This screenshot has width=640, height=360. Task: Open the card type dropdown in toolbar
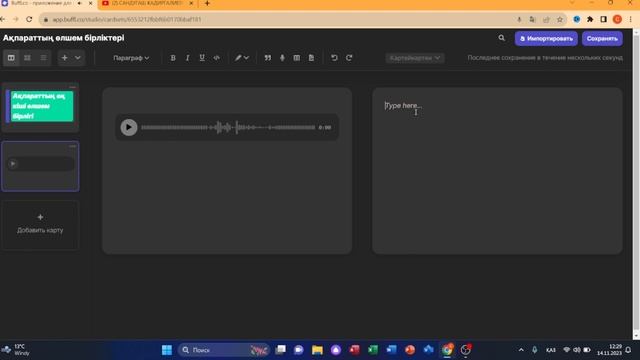pyautogui.click(x=415, y=58)
